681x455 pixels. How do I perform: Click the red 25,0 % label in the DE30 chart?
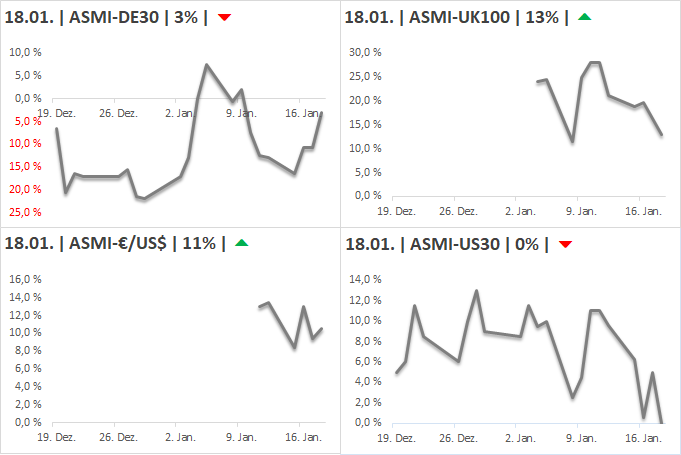25,212
